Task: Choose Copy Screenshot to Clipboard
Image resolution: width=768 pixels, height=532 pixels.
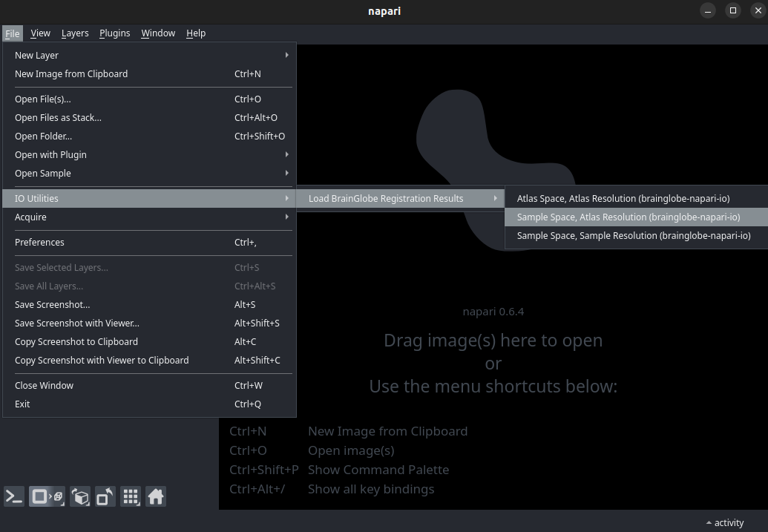Action: tap(149, 342)
